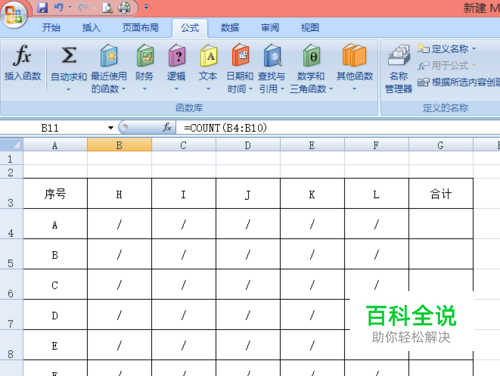Expand the 文本 dropdown arrow
This screenshot has height=376, width=500.
208,89
